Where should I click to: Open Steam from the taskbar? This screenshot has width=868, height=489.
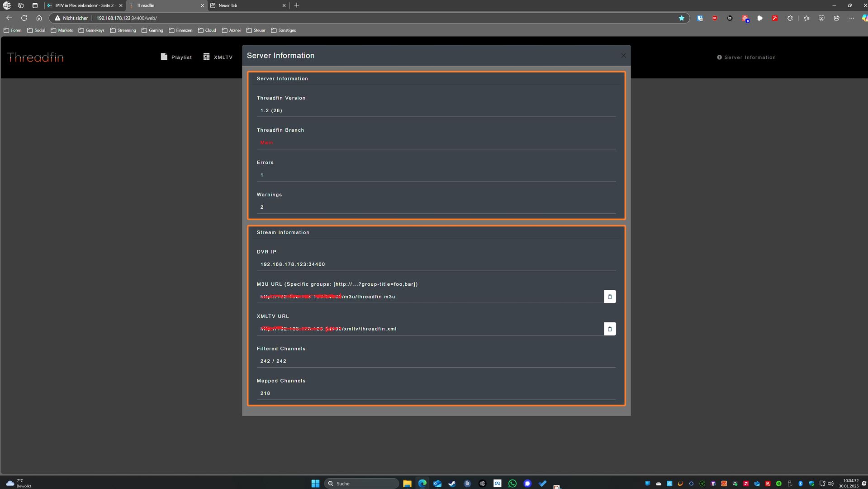452,484
